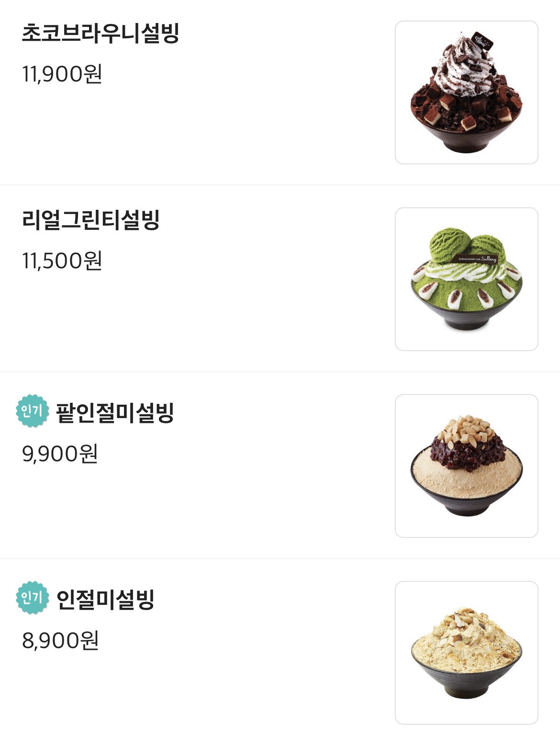This screenshot has width=560, height=739.
Task: Click the 11,900원 price
Action: [62, 74]
